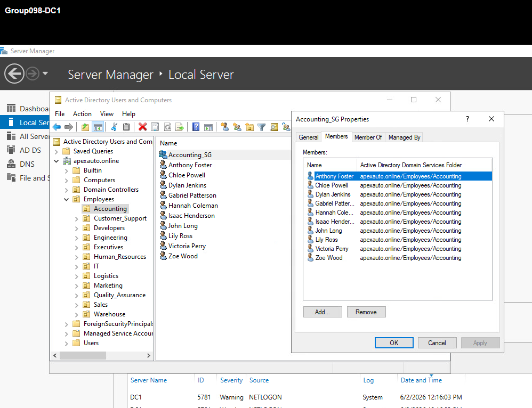Click the Export List icon
Image resolution: width=532 pixels, height=408 pixels.
pos(180,127)
